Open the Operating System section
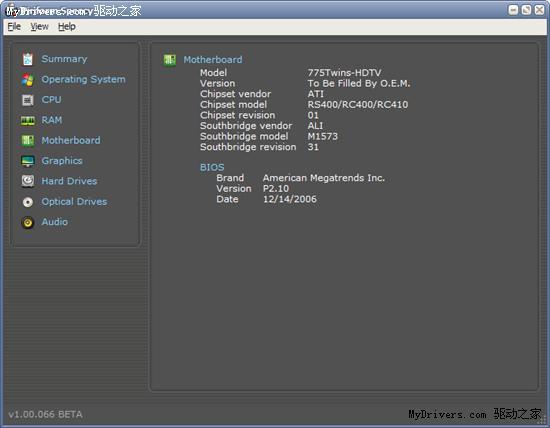The image size is (550, 428). pos(83,80)
